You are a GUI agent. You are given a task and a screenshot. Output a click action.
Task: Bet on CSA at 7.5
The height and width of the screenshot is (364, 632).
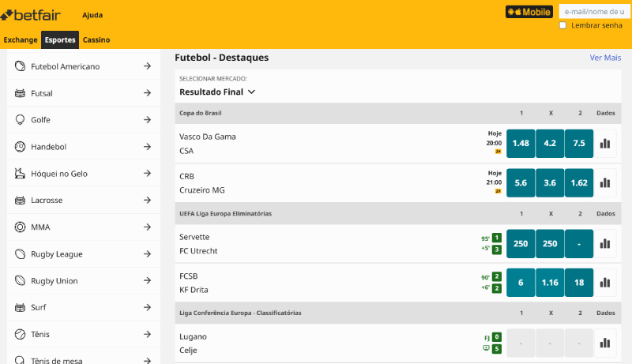(x=579, y=144)
